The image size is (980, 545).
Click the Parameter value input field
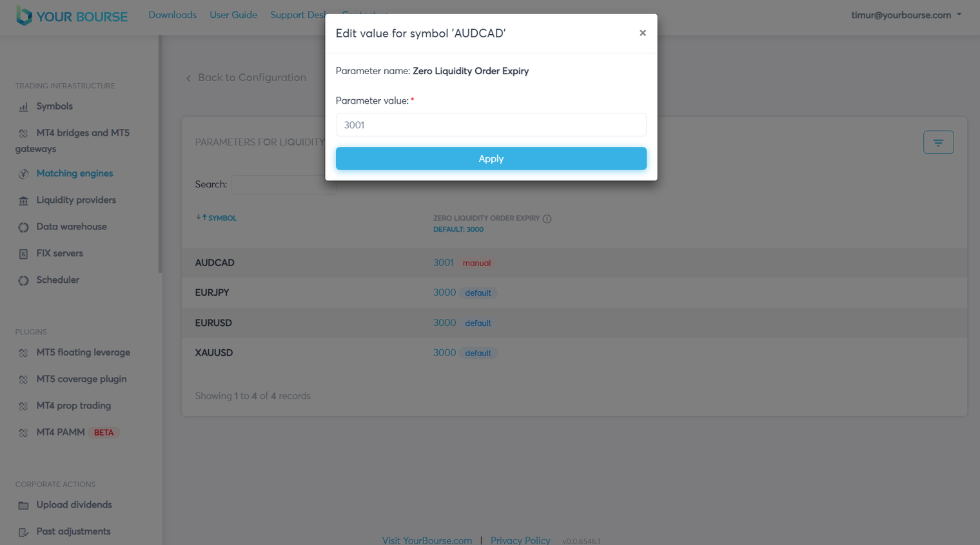click(x=491, y=125)
